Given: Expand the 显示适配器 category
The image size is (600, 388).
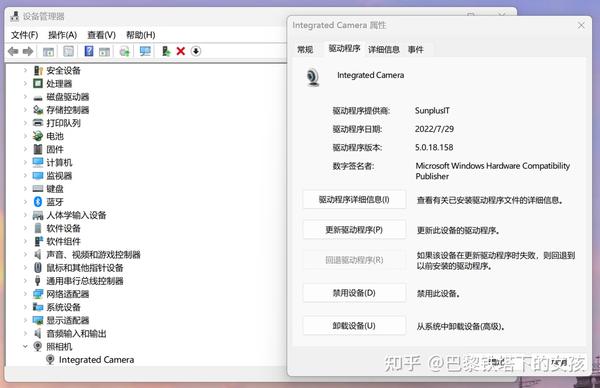Looking at the screenshot, I should (x=25, y=320).
